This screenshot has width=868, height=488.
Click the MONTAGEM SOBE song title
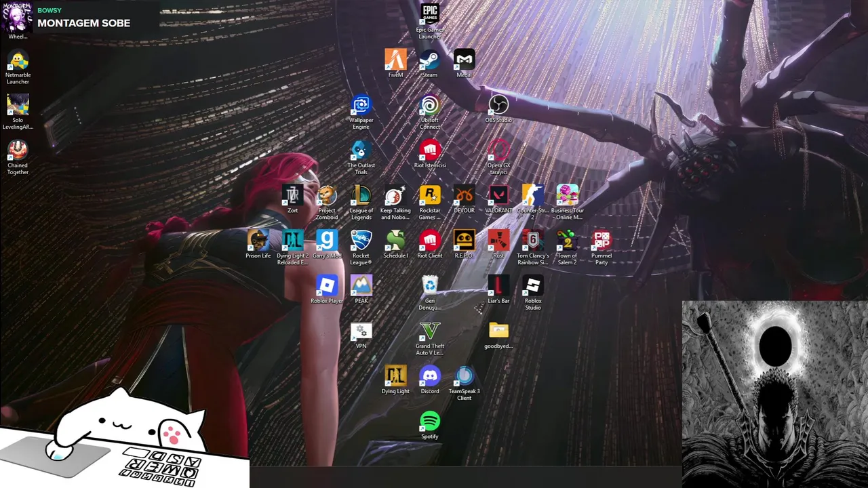[83, 23]
